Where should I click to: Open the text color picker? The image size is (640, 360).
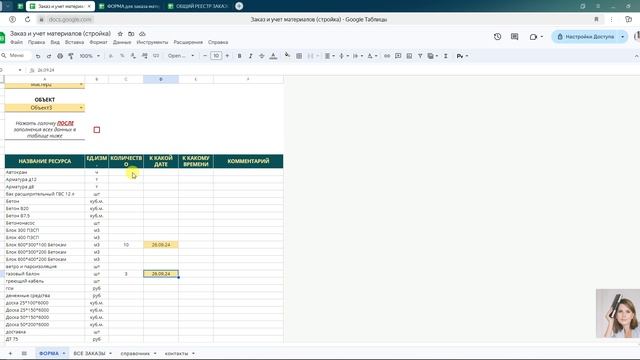point(273,56)
